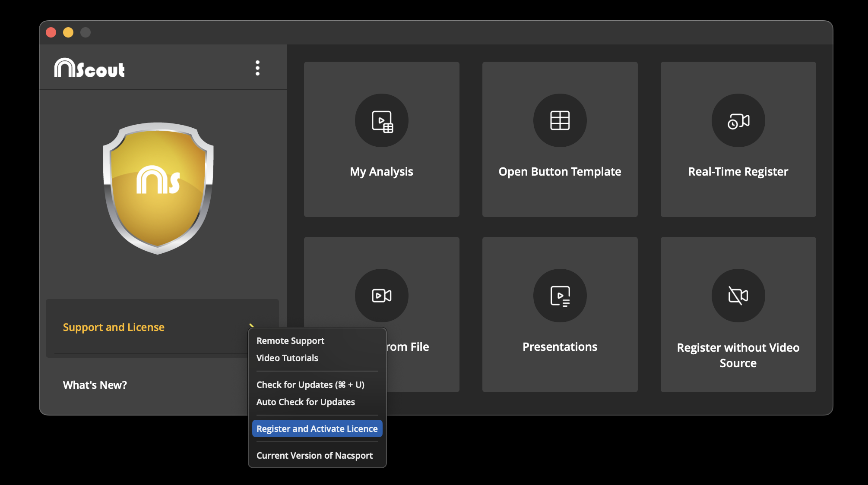Screen dimensions: 868x485
Task: Click the Presentations label
Action: (x=560, y=347)
